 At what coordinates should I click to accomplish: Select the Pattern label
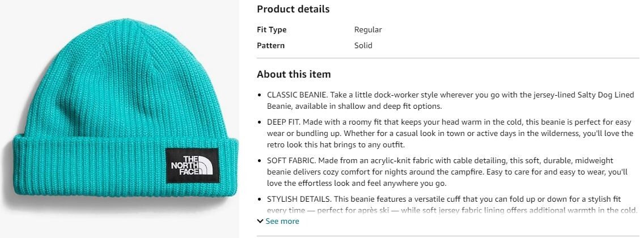coord(270,45)
